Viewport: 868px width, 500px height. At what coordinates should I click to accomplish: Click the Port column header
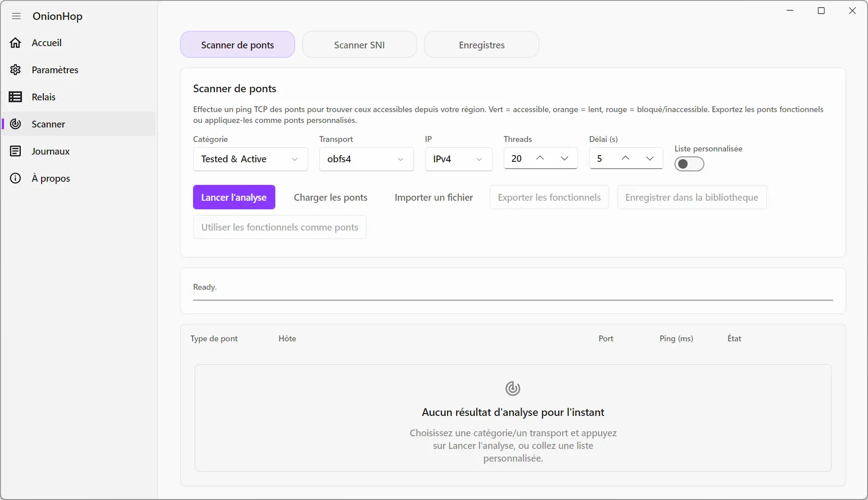(x=606, y=339)
